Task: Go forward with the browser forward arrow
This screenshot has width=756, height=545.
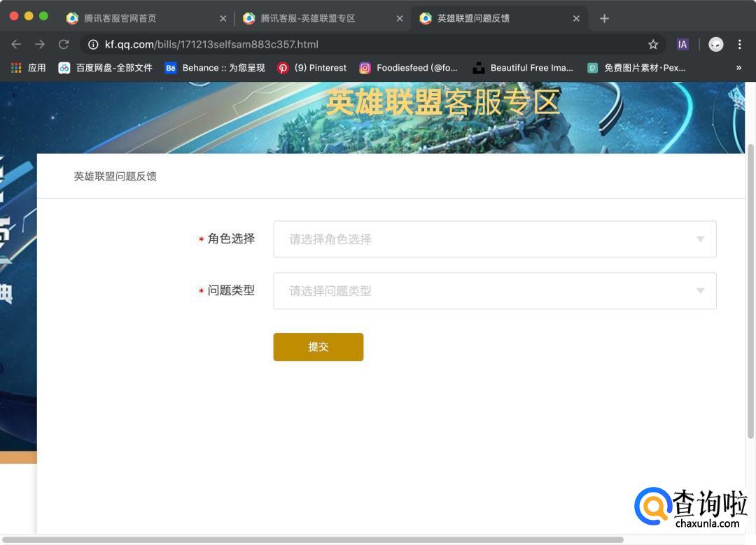Action: [40, 44]
